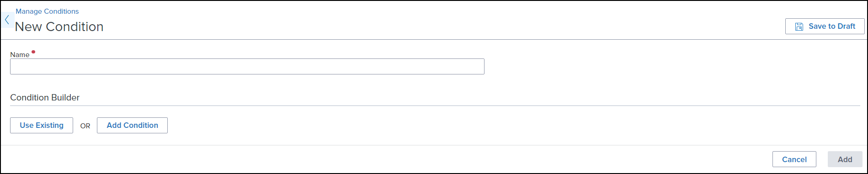Click the New Condition page title

click(59, 27)
